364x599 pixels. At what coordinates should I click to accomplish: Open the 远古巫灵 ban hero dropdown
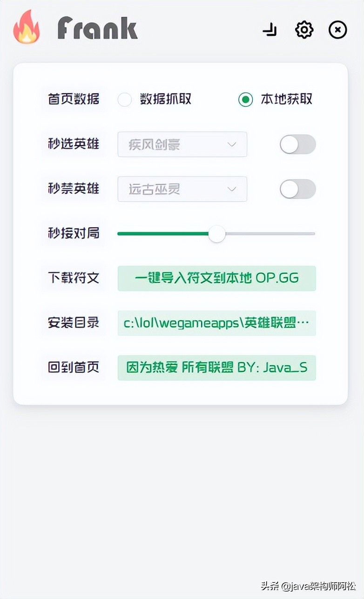tap(182, 189)
